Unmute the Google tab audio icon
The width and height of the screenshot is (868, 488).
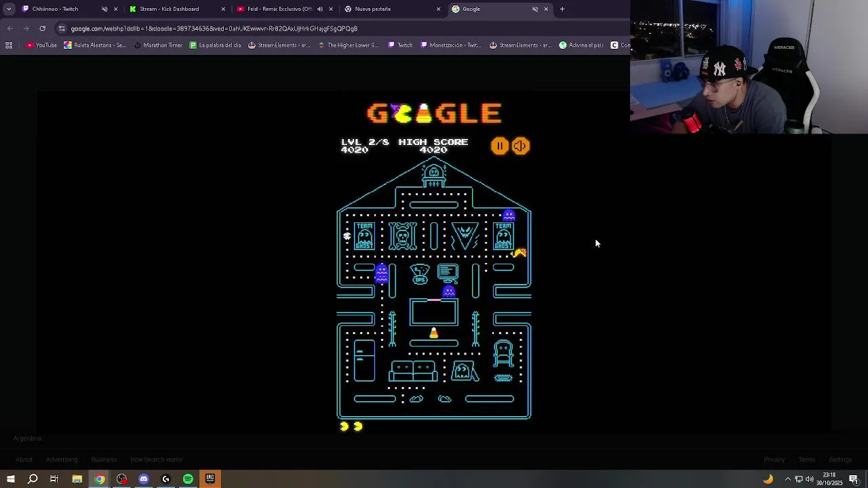click(535, 9)
